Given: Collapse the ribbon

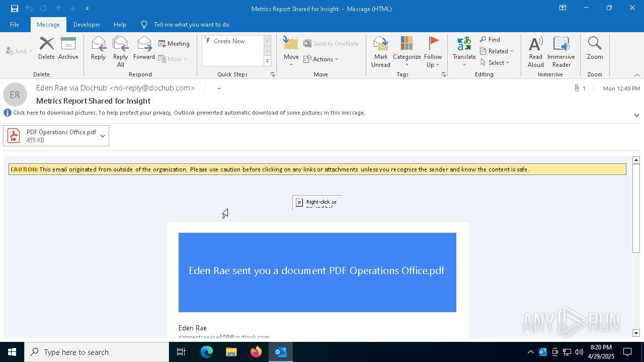Looking at the screenshot, I should coord(637,75).
